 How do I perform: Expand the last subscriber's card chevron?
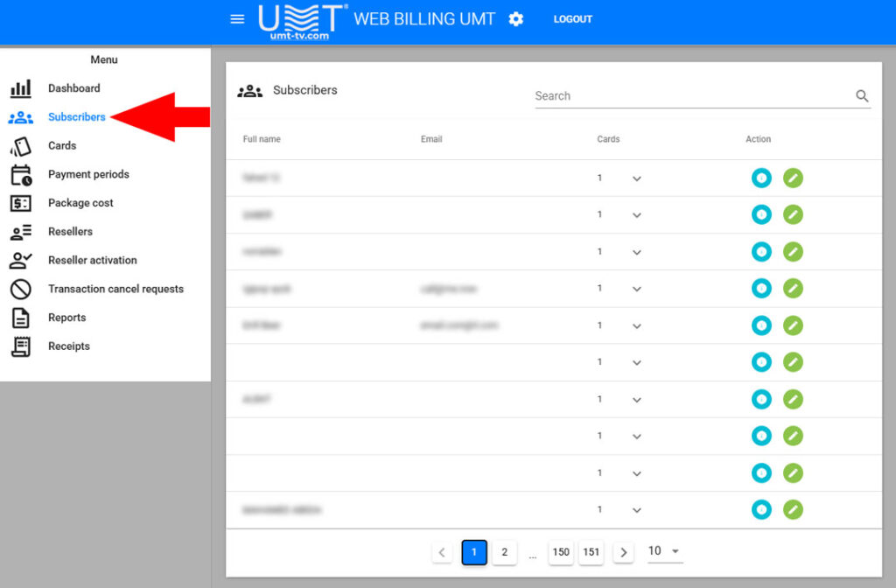click(x=636, y=509)
